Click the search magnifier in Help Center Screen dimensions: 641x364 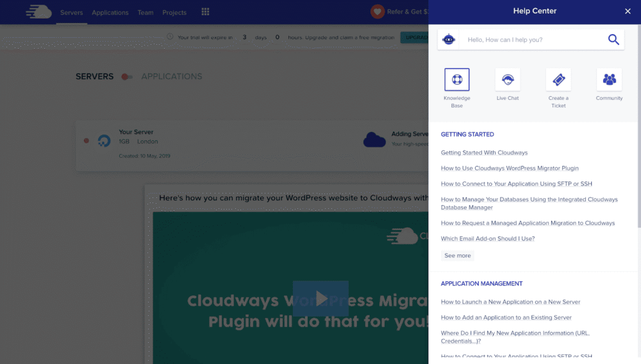point(613,40)
